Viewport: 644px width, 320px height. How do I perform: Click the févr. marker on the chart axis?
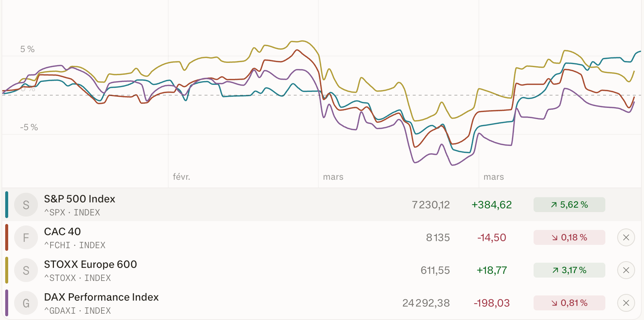[181, 177]
